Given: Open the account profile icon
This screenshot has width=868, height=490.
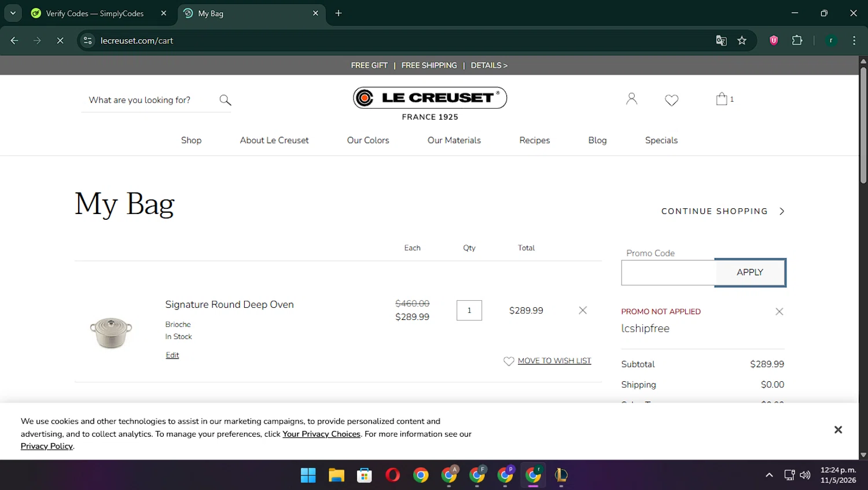Looking at the screenshot, I should tap(631, 99).
